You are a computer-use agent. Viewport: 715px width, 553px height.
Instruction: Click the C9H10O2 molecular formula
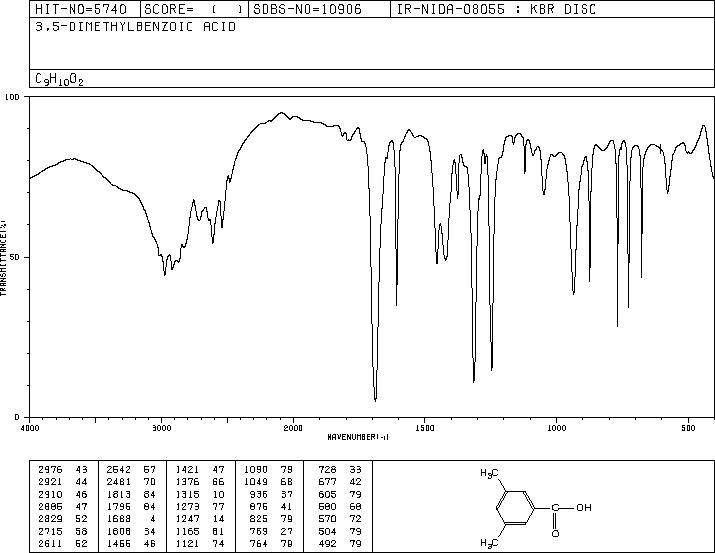coord(59,80)
